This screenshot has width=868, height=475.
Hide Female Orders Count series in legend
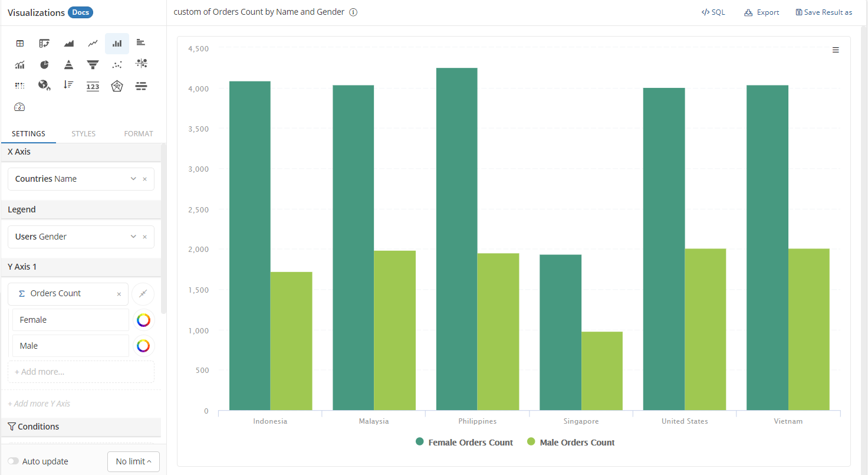click(464, 443)
